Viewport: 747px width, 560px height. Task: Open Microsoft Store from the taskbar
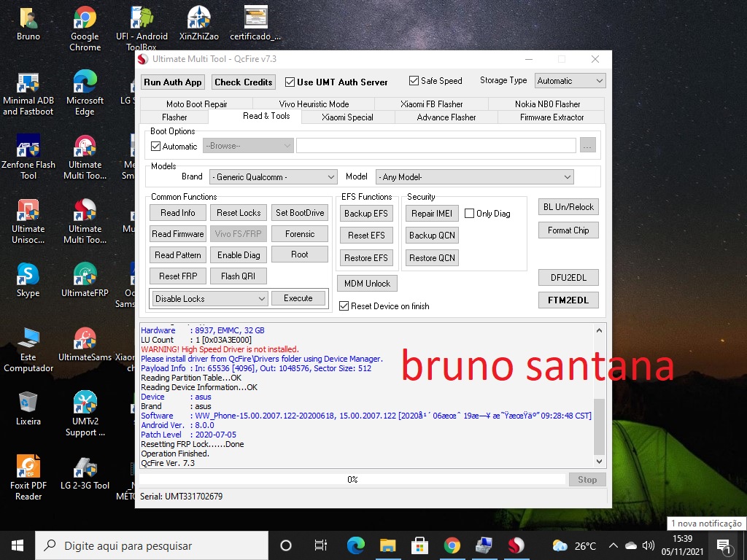[x=419, y=545]
